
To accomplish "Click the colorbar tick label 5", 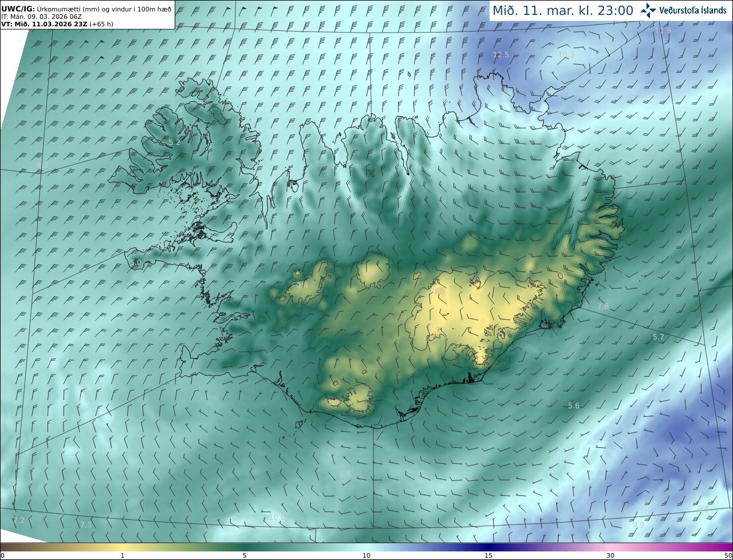I will [x=245, y=555].
